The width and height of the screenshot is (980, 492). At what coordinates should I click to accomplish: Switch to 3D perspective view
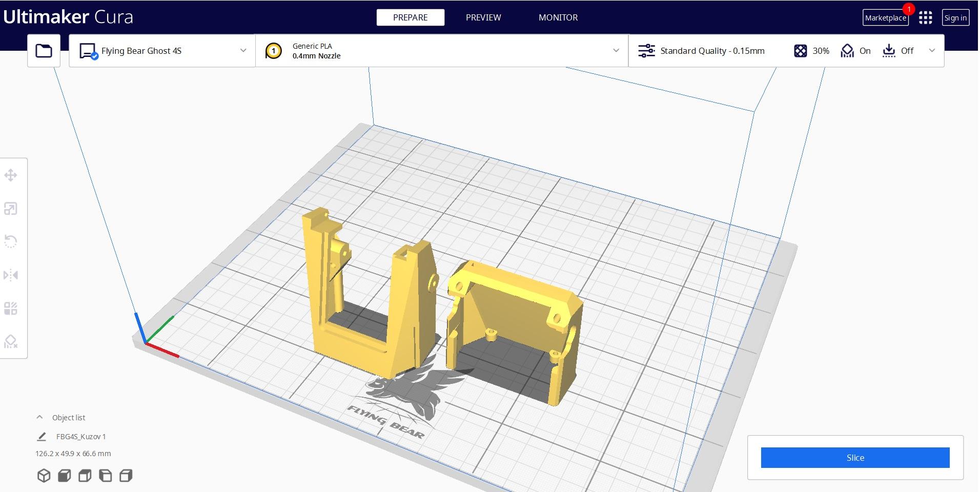pyautogui.click(x=44, y=476)
